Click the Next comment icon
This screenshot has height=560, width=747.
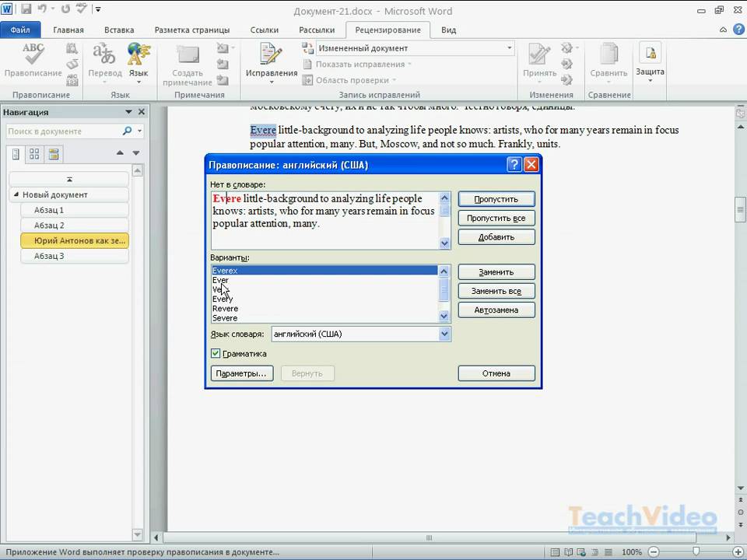(222, 79)
